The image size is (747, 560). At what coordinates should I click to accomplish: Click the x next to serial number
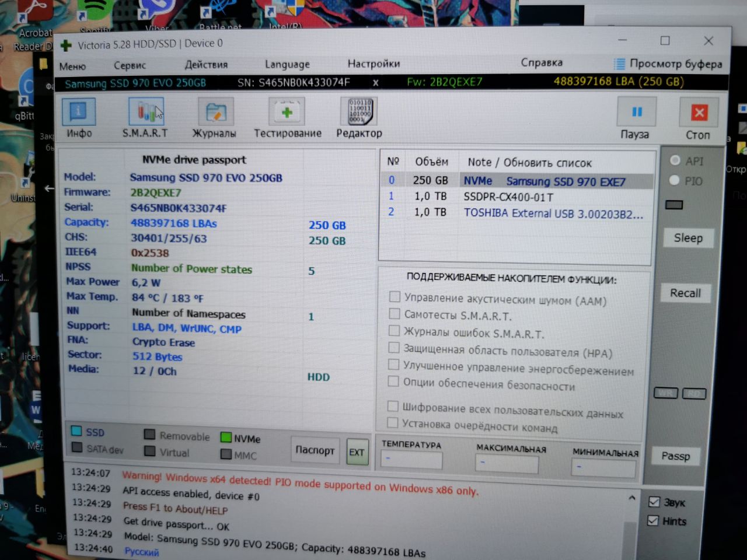coord(375,83)
